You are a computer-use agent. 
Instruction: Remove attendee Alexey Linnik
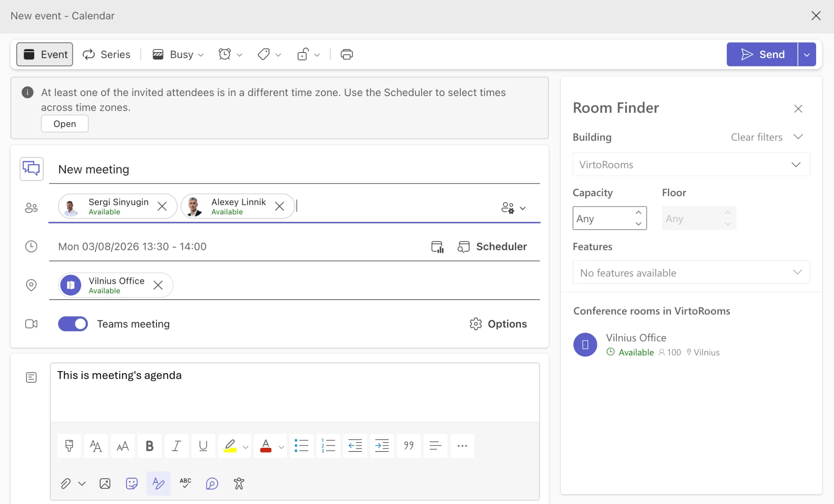[279, 206]
